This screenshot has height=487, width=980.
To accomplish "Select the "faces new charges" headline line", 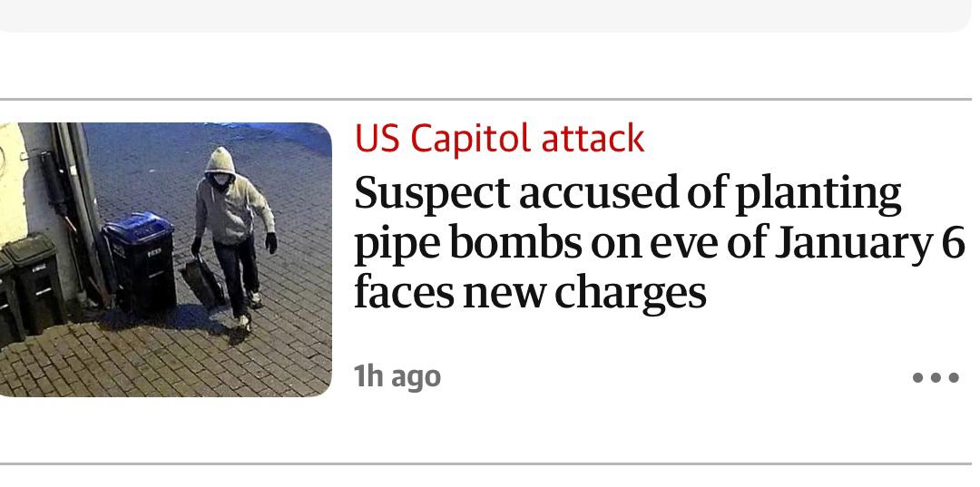I will click(x=530, y=292).
